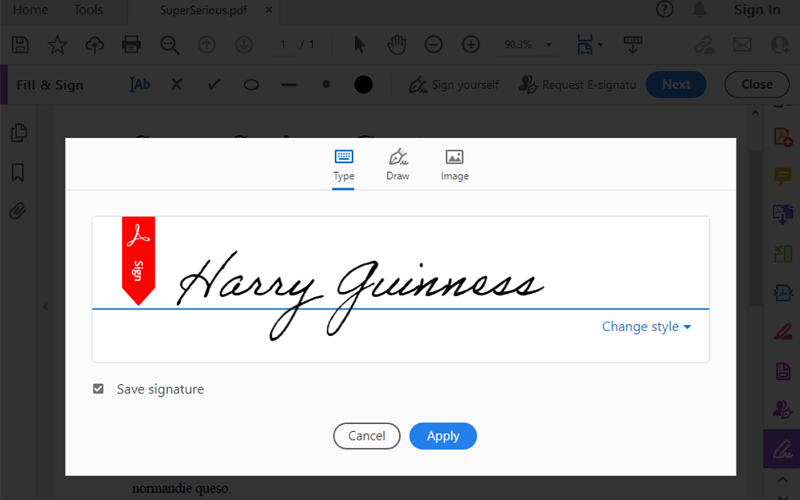Open the attachments paperclip panel
The image size is (800, 500).
point(17,211)
